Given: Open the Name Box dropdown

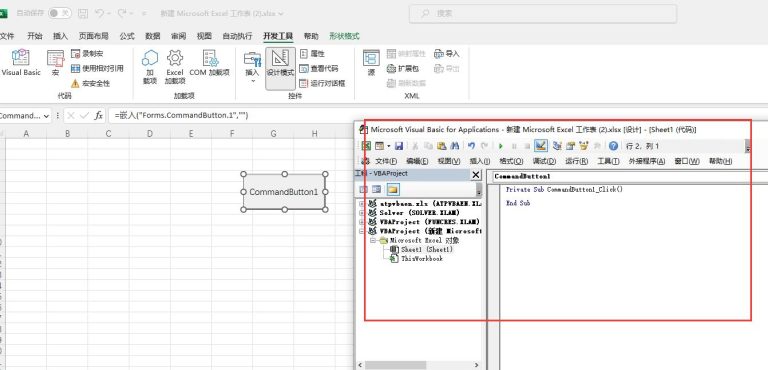Looking at the screenshot, I should (47, 116).
